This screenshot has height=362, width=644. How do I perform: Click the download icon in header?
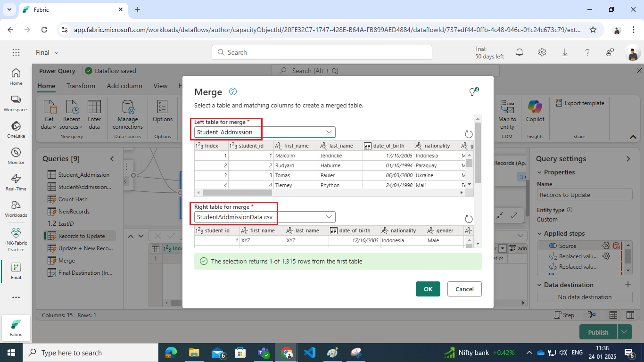[565, 52]
